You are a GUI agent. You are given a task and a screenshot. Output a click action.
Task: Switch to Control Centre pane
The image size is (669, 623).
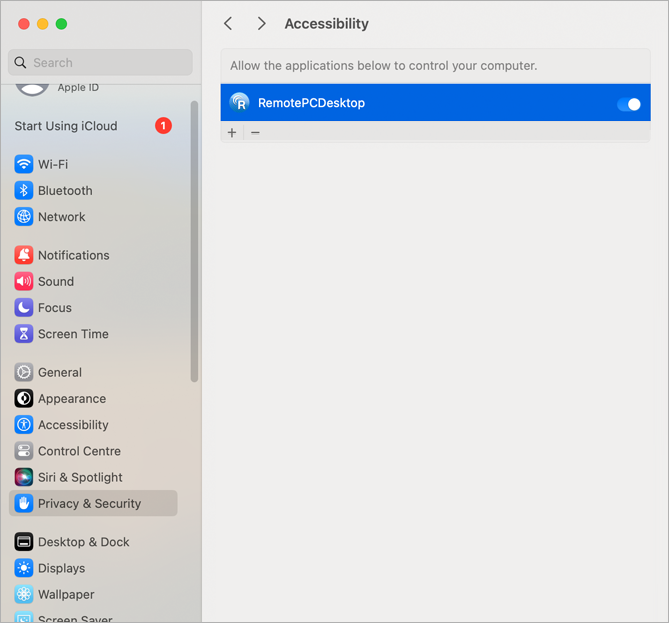pos(79,451)
